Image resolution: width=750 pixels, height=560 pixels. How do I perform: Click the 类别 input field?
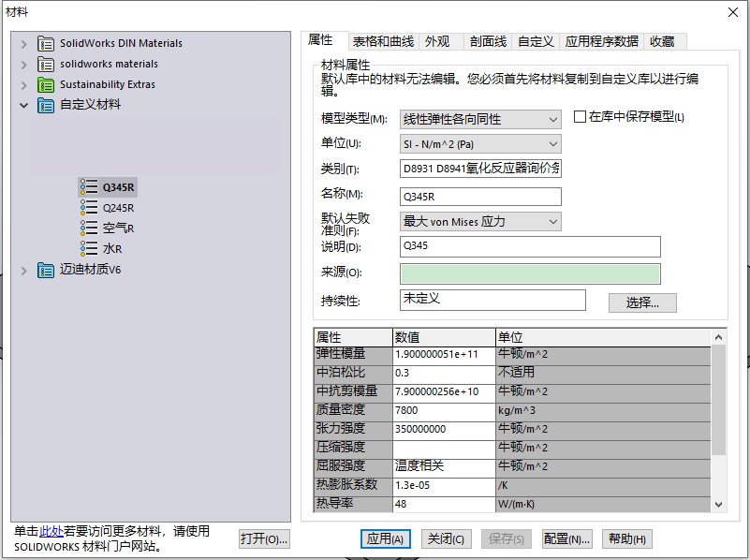(x=480, y=169)
